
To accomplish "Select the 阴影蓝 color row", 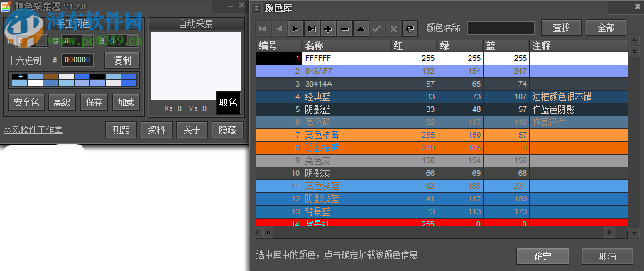I will 442,110.
